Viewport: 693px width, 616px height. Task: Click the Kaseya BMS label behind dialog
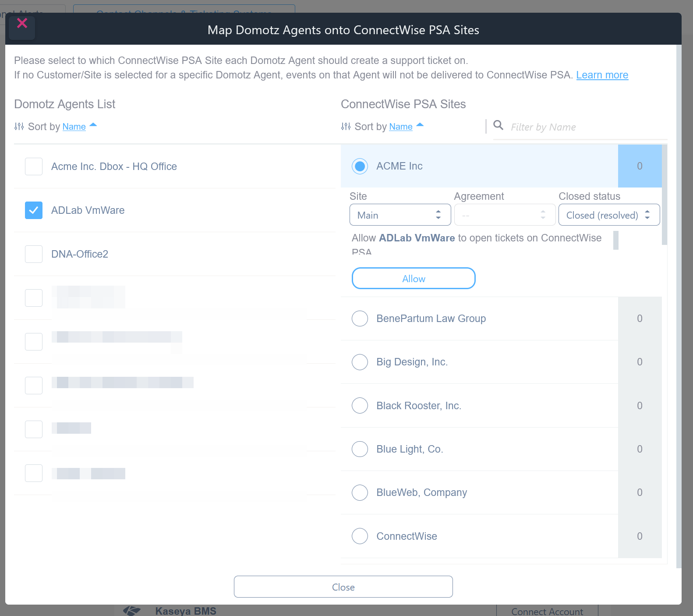pos(186,611)
